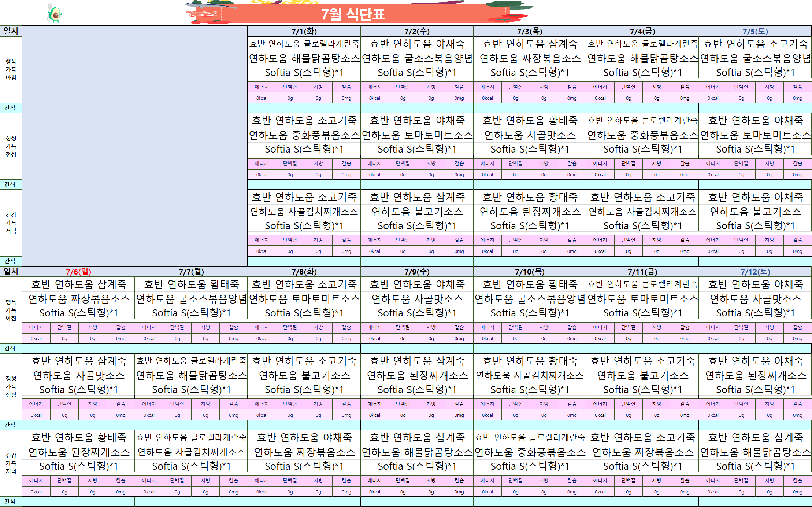The height and width of the screenshot is (507, 812).
Task: Select the blue '7/12(토)' date header
Action: point(755,272)
